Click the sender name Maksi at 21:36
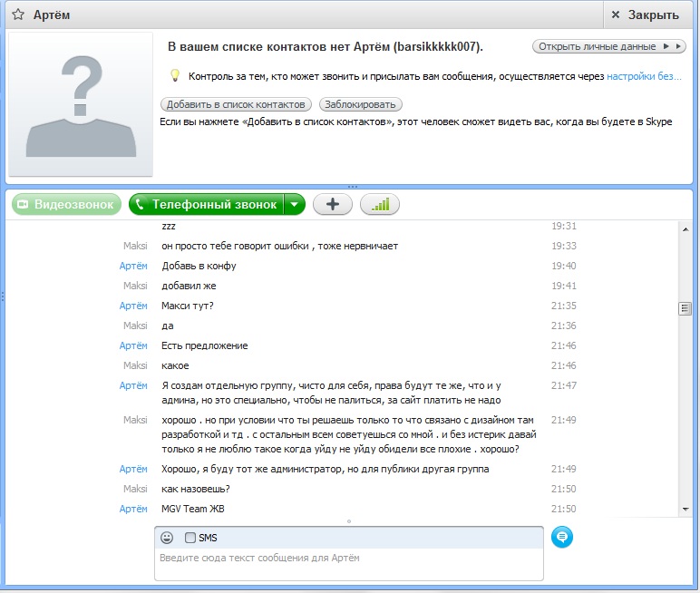The image size is (700, 593). pos(135,326)
